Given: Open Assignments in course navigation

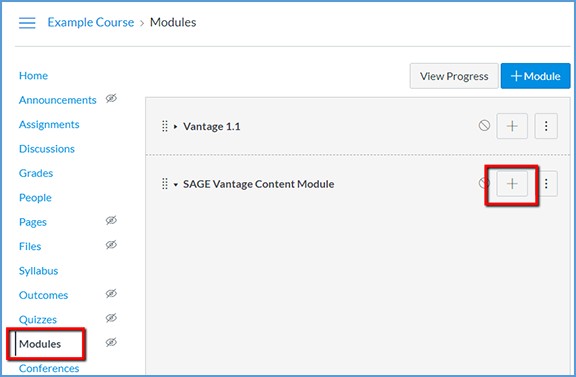Looking at the screenshot, I should coord(49,125).
